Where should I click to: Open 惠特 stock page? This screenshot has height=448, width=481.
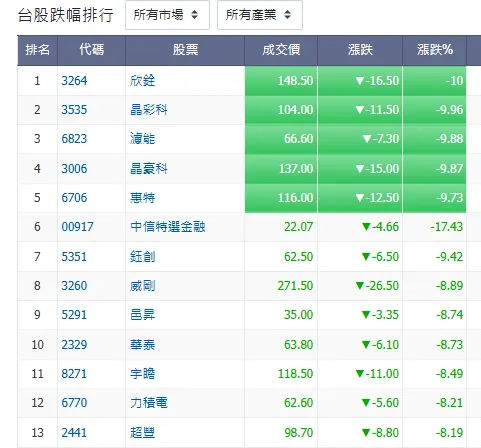[143, 198]
